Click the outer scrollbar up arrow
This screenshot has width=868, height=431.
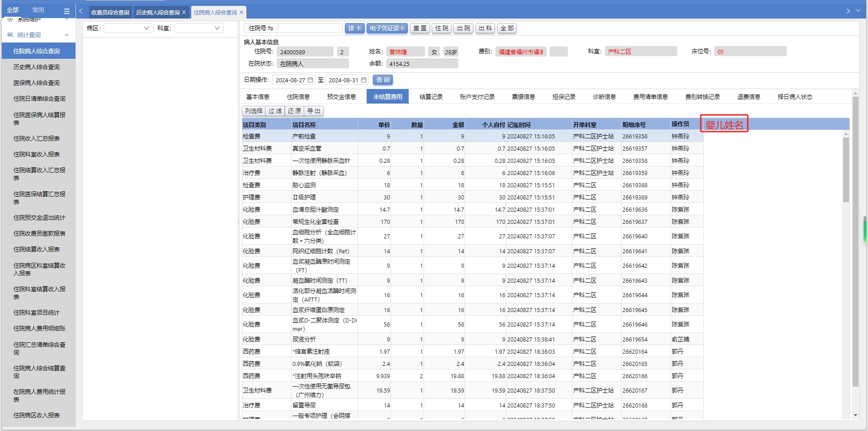855,93
